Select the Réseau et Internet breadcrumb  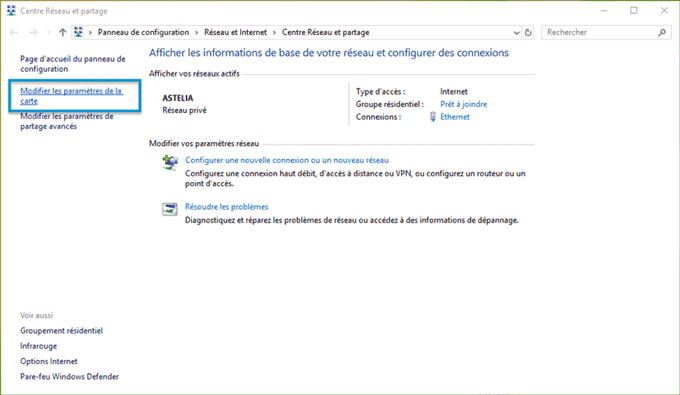(235, 33)
